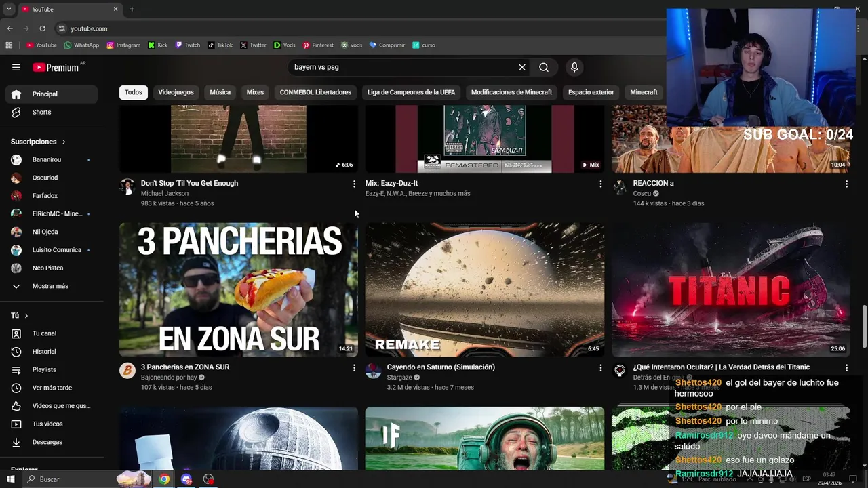Open the Bananirou subscription channel
Viewport: 868px width, 488px height.
pos(52,159)
